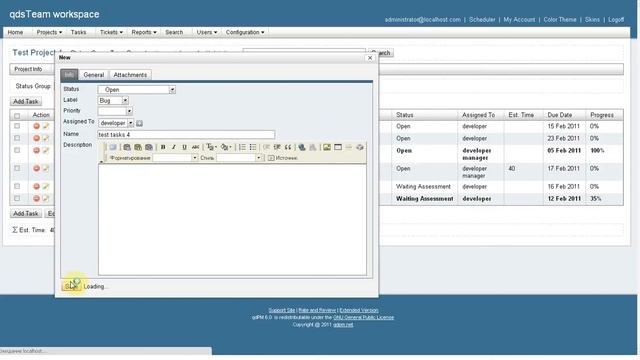Image resolution: width=640 pixels, height=360 pixels.
Task: Click into the Name field with test tasks 4
Action: pyautogui.click(x=186, y=134)
